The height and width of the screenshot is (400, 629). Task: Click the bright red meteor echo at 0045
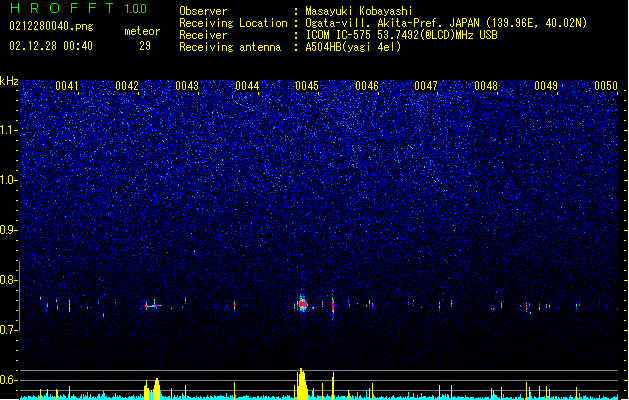tap(302, 304)
